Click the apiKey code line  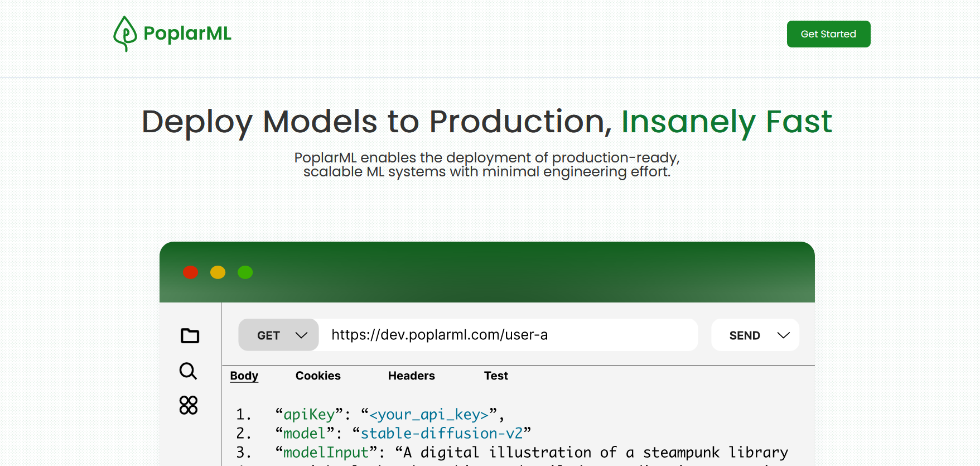[x=389, y=415]
